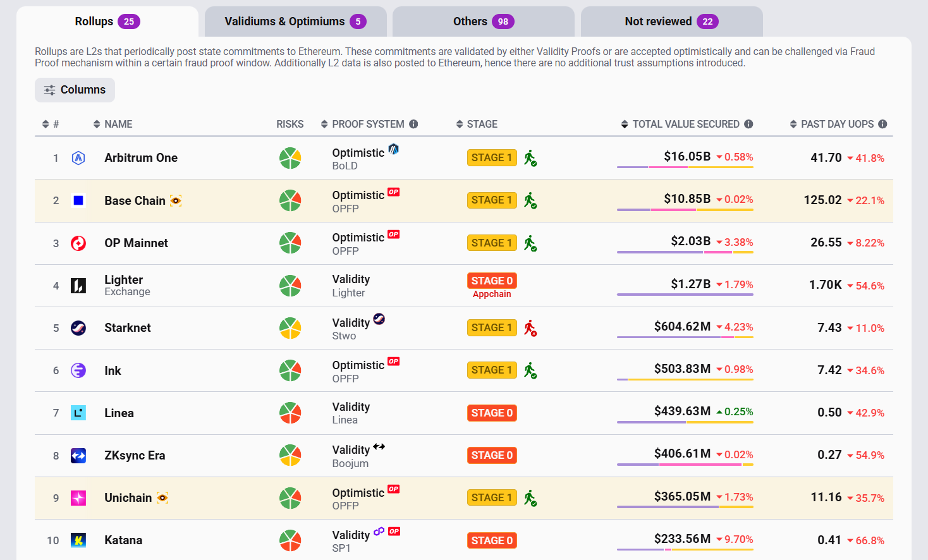Click the ZKsync Era risk pie chart
Image resolution: width=928 pixels, height=560 pixels.
coord(290,455)
